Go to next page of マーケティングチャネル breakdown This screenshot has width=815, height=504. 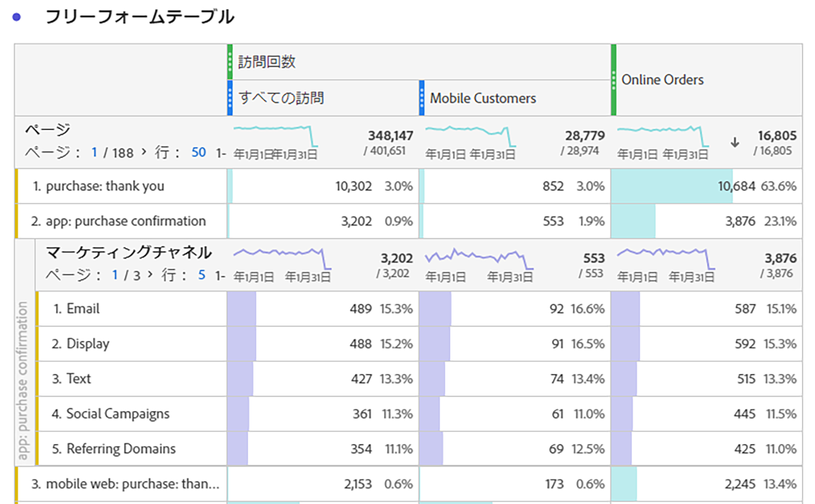[x=150, y=275]
